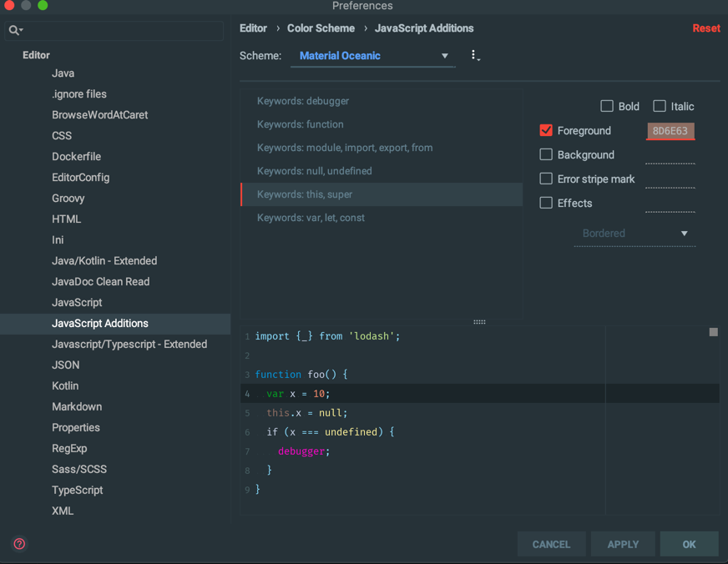This screenshot has height=564, width=728.
Task: Check the Background color option
Action: [547, 154]
